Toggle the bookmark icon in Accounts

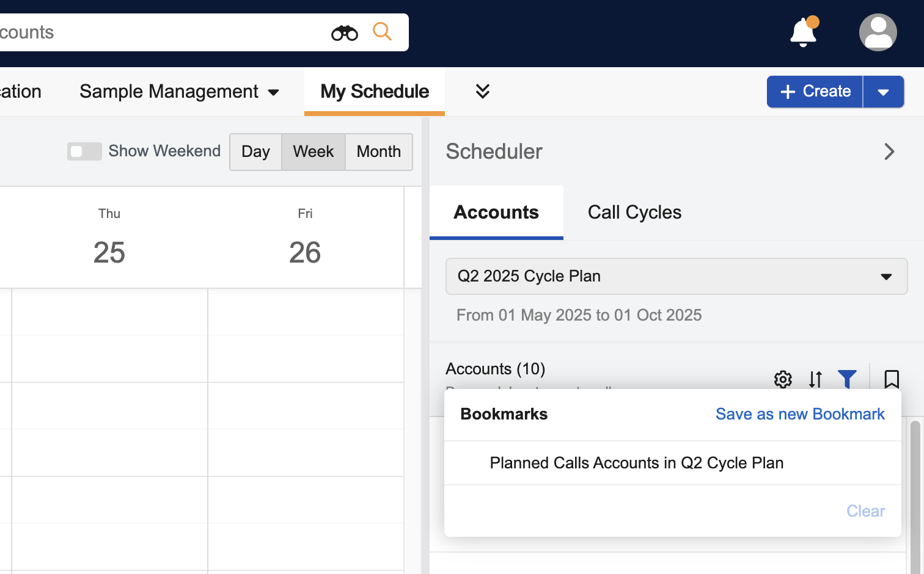tap(892, 379)
